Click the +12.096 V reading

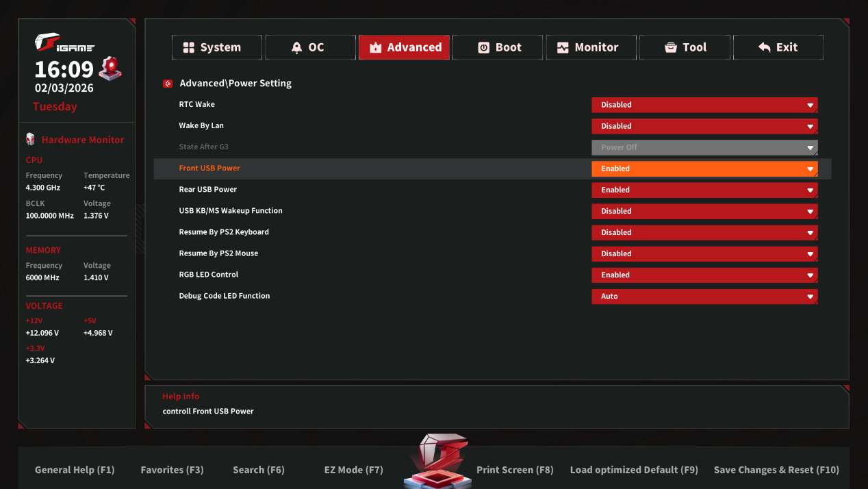pyautogui.click(x=42, y=334)
